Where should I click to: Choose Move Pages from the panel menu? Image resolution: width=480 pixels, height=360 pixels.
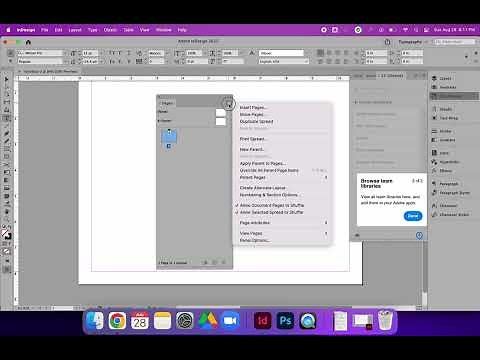[252, 115]
